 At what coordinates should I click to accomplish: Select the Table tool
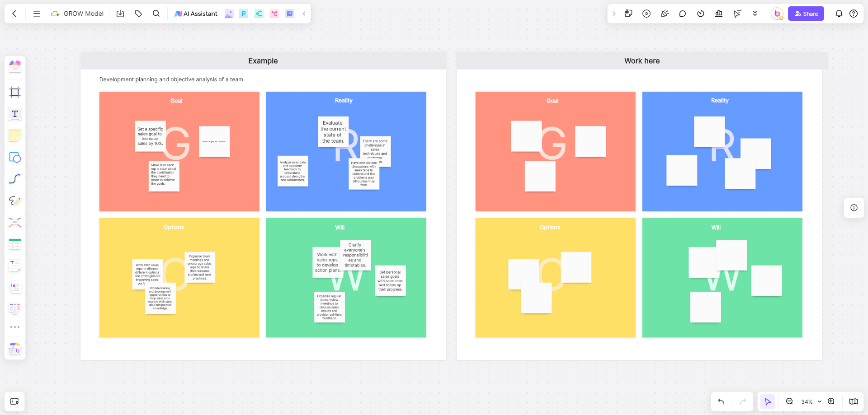(15, 244)
